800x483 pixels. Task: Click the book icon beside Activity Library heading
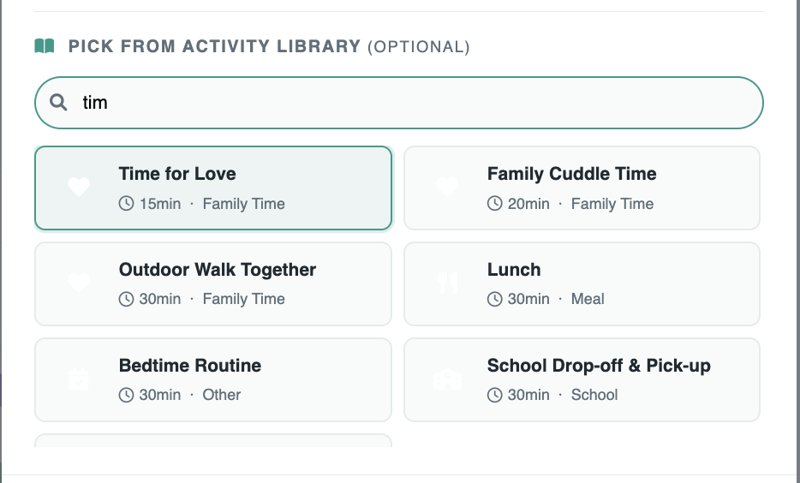[x=44, y=46]
